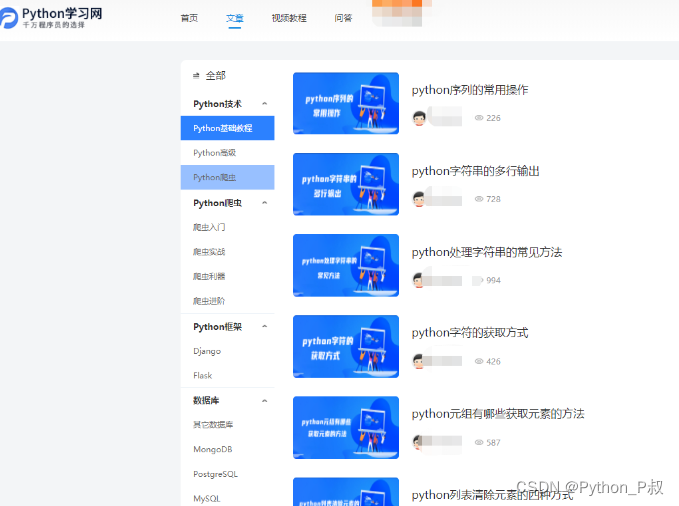Click the author avatar under python处理字符串的常见方法

(x=419, y=280)
